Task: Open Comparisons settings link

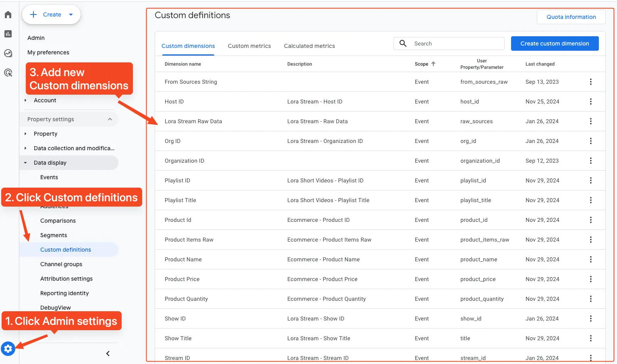Action: pyautogui.click(x=58, y=221)
